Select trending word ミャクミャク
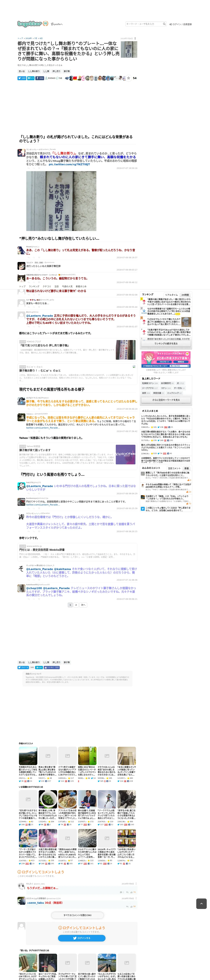 [175, 393]
